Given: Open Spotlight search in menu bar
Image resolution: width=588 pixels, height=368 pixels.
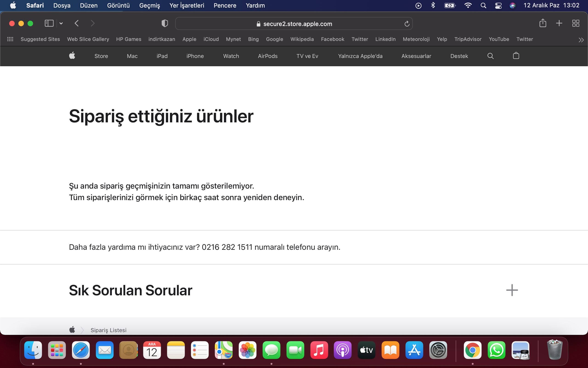Looking at the screenshot, I should (483, 5).
